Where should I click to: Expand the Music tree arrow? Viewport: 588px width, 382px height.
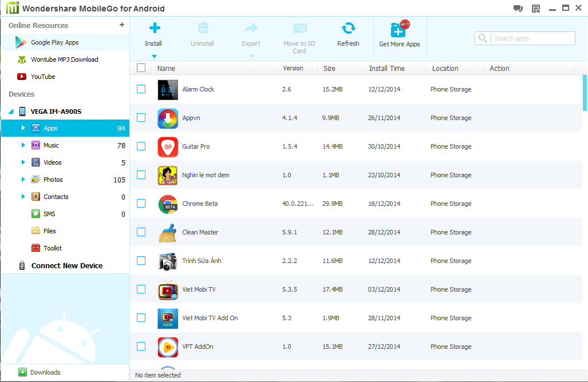click(x=23, y=145)
